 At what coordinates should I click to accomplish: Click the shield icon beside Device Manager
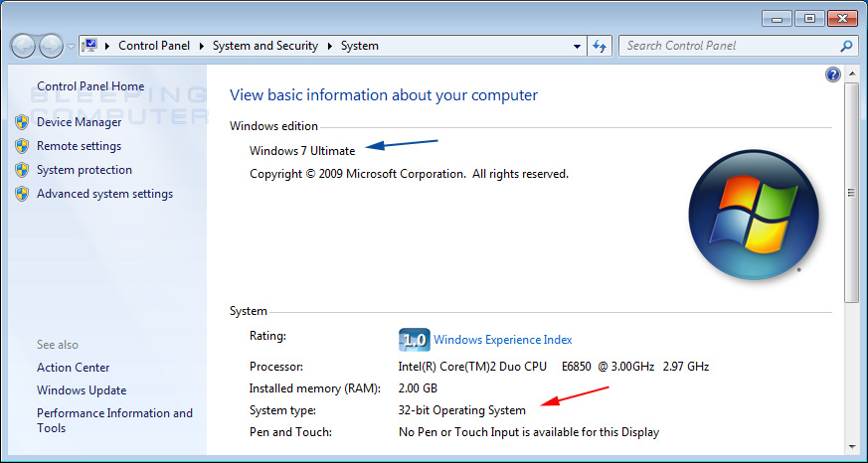click(x=22, y=122)
